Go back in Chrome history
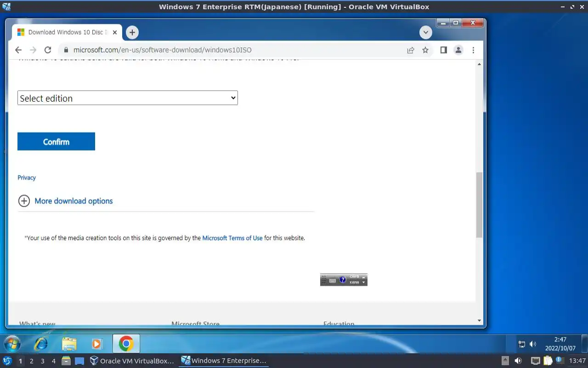 pos(18,50)
